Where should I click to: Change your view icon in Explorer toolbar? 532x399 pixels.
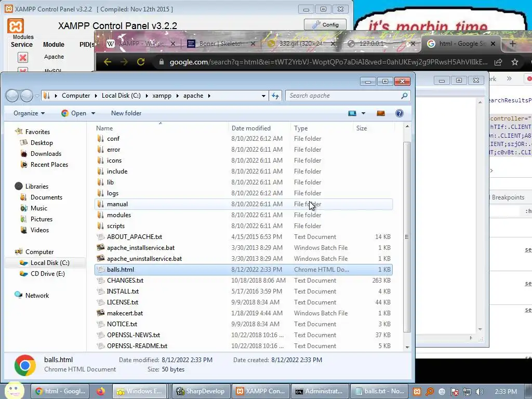[x=352, y=113]
